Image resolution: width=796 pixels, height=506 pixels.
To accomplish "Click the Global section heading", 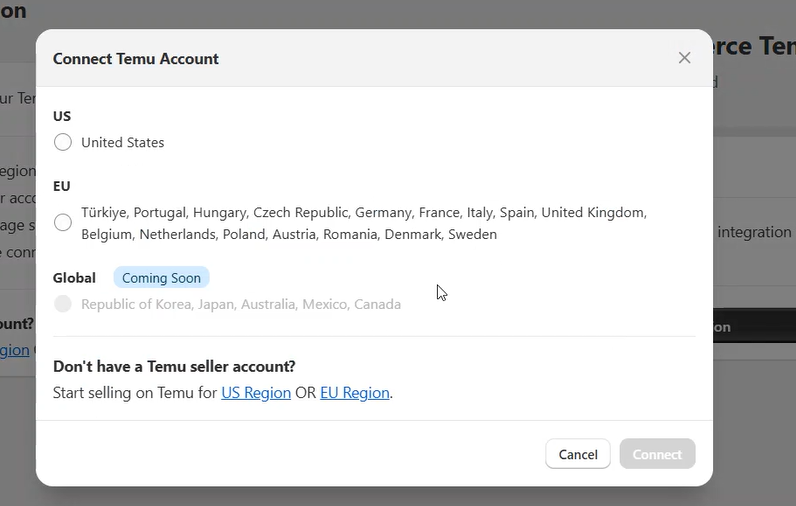I will 75,278.
